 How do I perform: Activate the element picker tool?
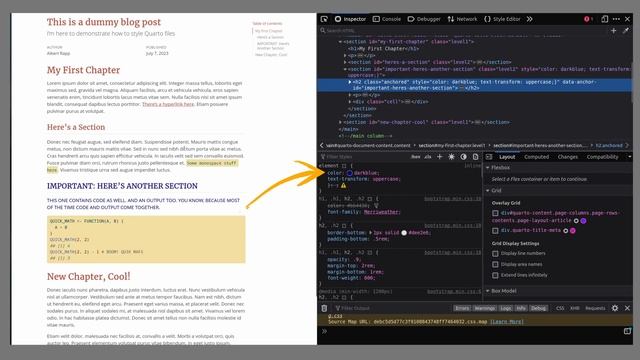[x=324, y=19]
